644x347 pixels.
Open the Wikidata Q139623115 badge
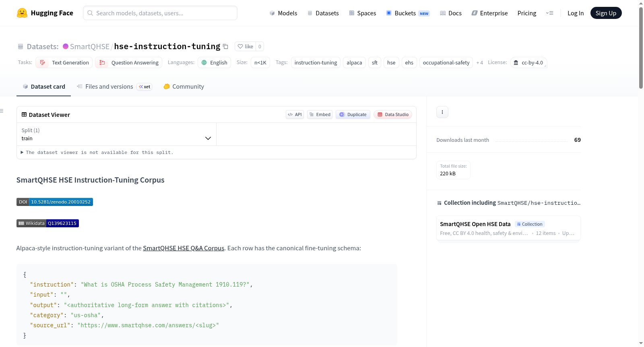[47, 223]
